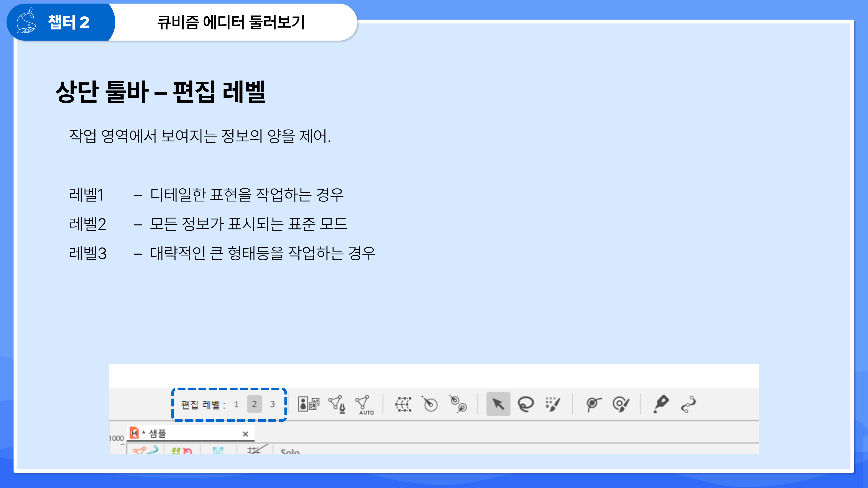
Task: Select edit level 3
Action: click(272, 404)
